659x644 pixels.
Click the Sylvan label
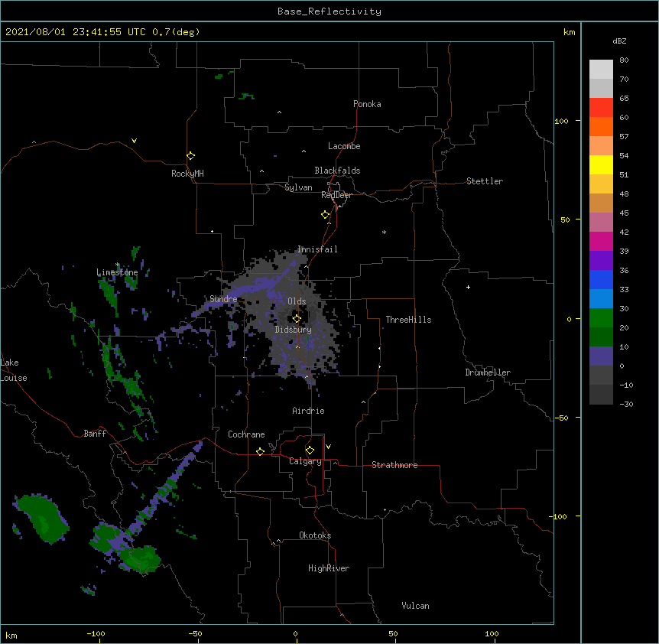[x=298, y=187]
